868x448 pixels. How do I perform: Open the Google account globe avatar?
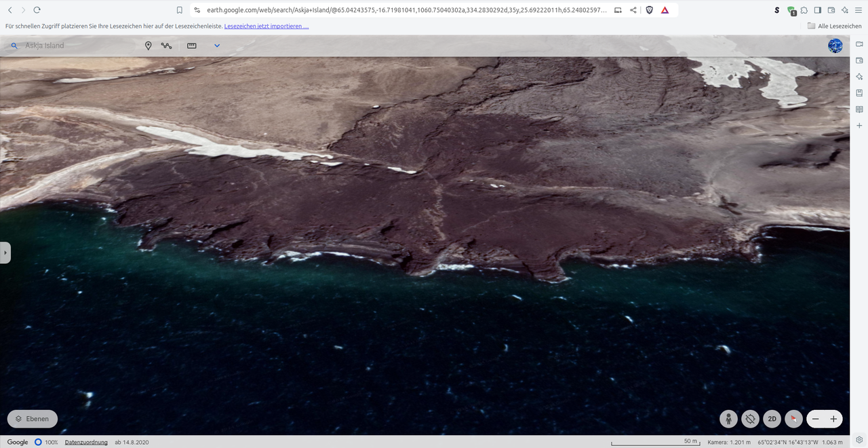(x=835, y=45)
